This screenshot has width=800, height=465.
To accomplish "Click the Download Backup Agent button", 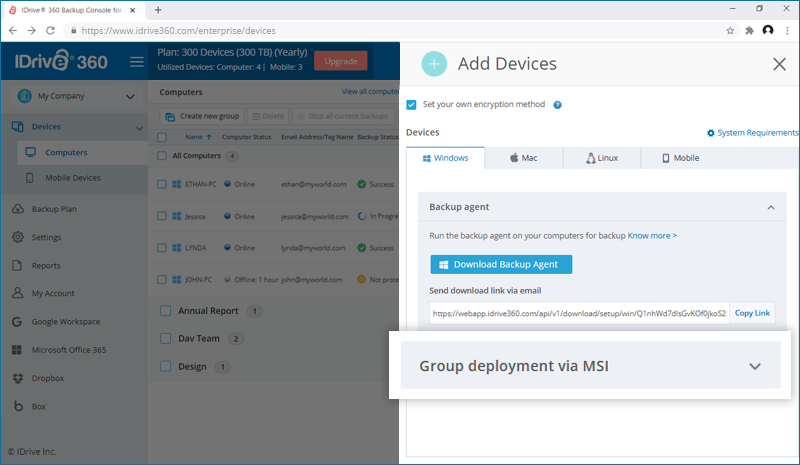I will point(501,264).
